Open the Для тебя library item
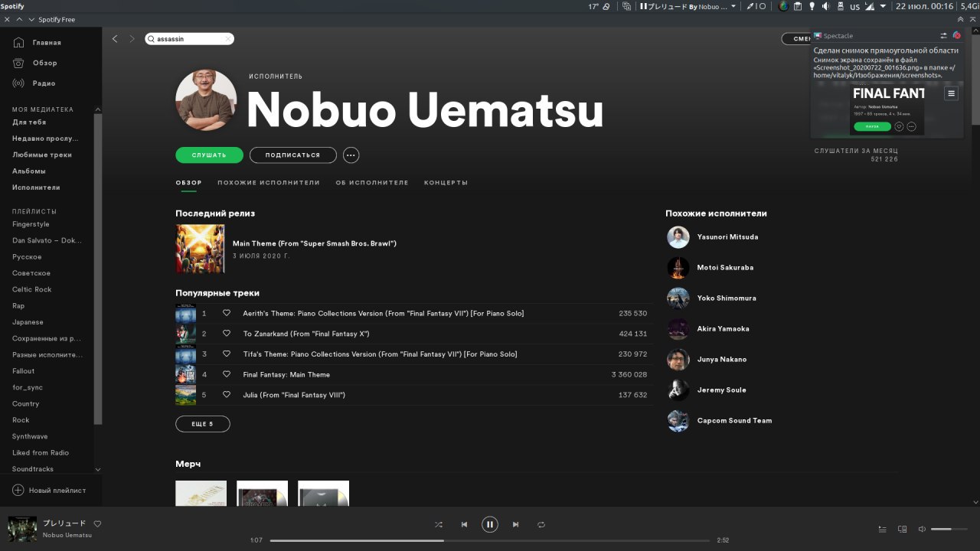Viewport: 980px width, 551px height. tap(29, 122)
